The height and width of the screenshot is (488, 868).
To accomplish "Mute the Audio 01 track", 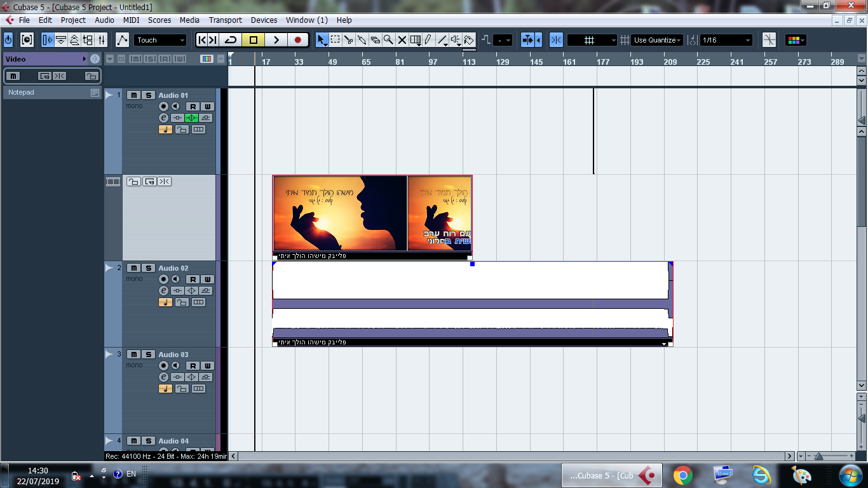I will point(133,95).
